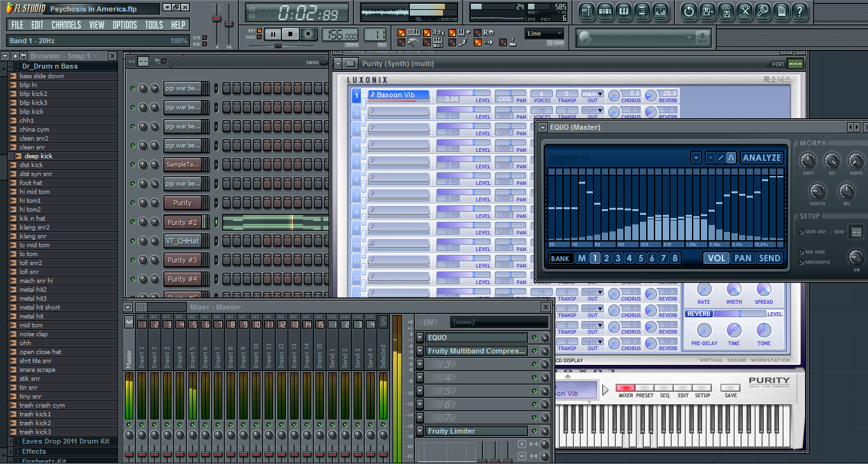Select the peak curve mode in EQUO
The image size is (868, 464).
tap(731, 158)
